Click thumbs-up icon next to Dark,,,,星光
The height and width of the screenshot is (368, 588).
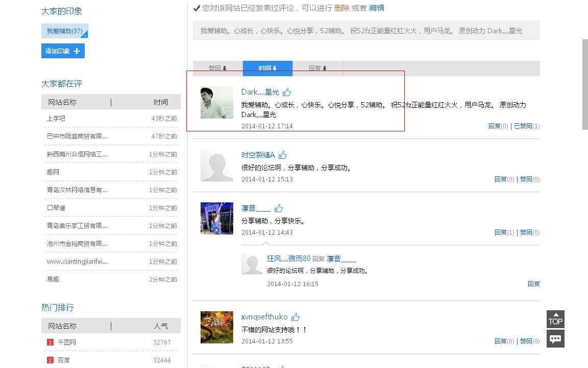coord(287,92)
